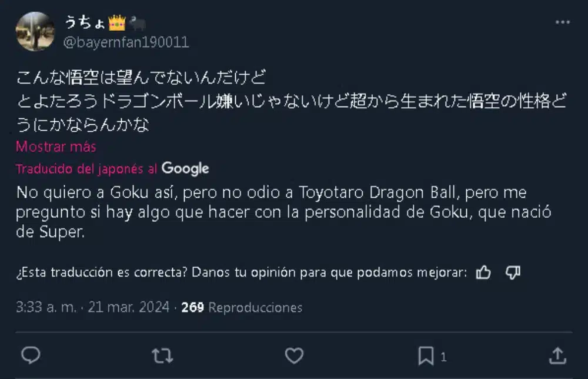Open the reply composer via comment icon

[x=31, y=355]
